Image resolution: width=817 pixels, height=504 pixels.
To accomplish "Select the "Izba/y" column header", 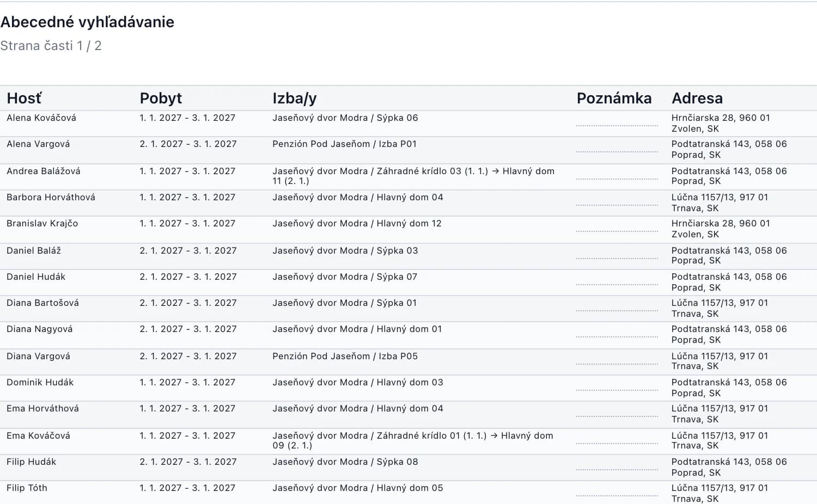I will (x=294, y=99).
